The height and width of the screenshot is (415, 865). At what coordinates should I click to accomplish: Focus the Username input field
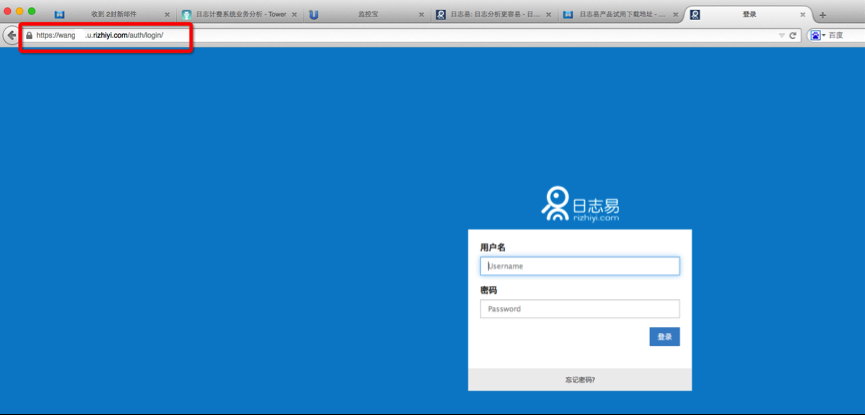[x=579, y=266]
